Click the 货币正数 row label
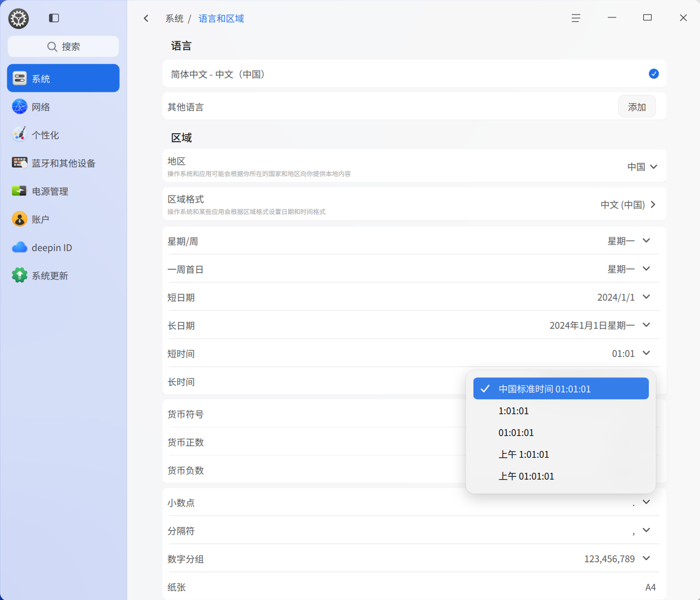 pos(186,443)
